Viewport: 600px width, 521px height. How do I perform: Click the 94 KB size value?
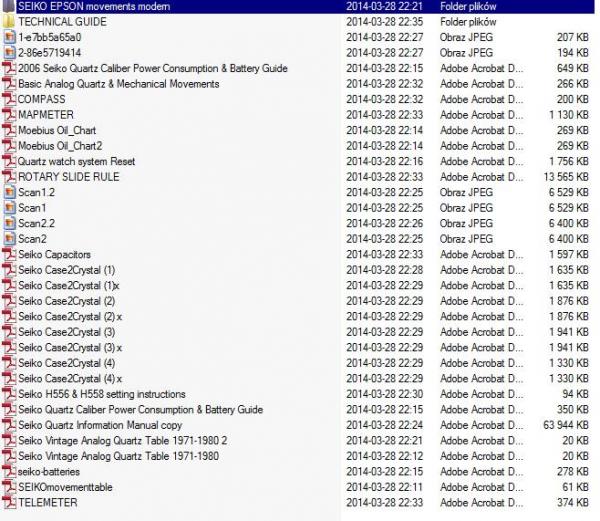(576, 394)
